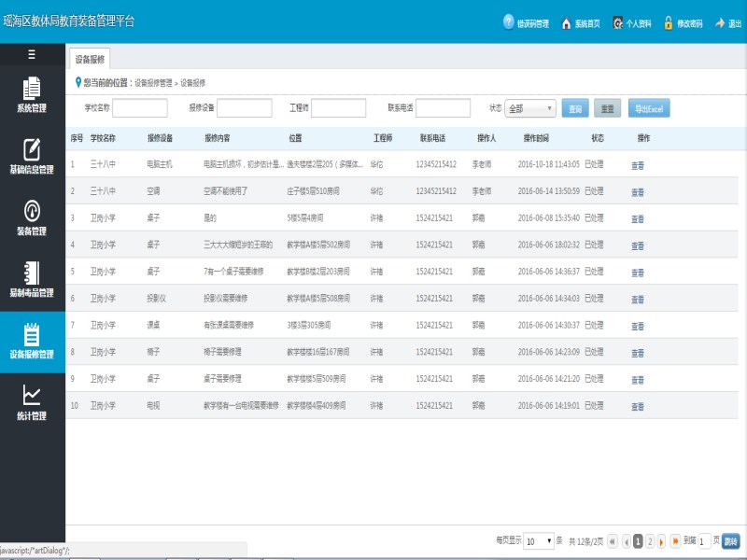Toggle the hamburger menu in sidebar
747x560 pixels.
[32, 55]
